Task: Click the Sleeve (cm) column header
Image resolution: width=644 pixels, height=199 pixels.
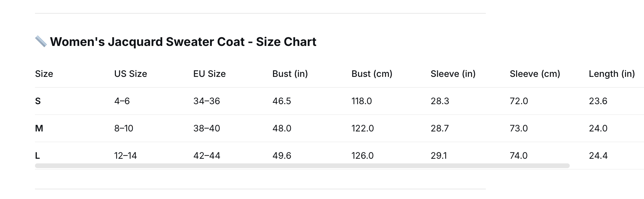Action: pyautogui.click(x=535, y=74)
